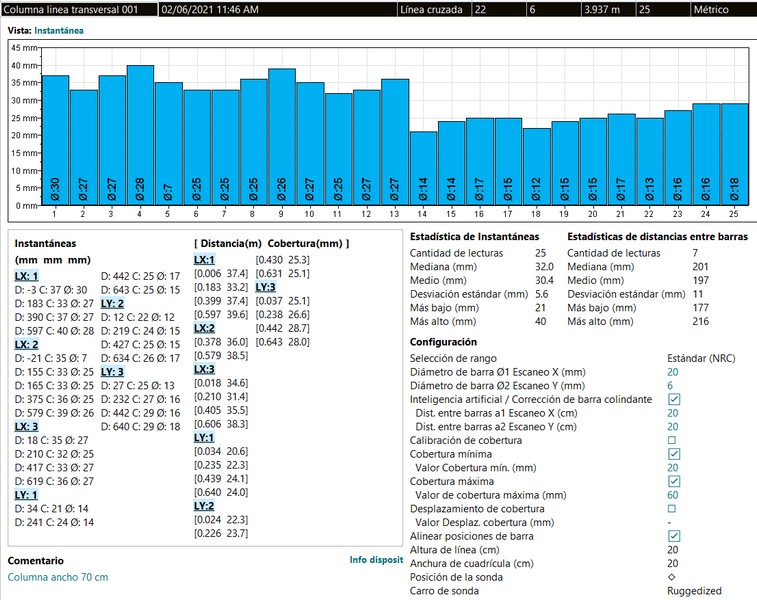The height and width of the screenshot is (600, 757).
Task: Click Mediana (mm) value 32.0
Action: click(x=544, y=267)
